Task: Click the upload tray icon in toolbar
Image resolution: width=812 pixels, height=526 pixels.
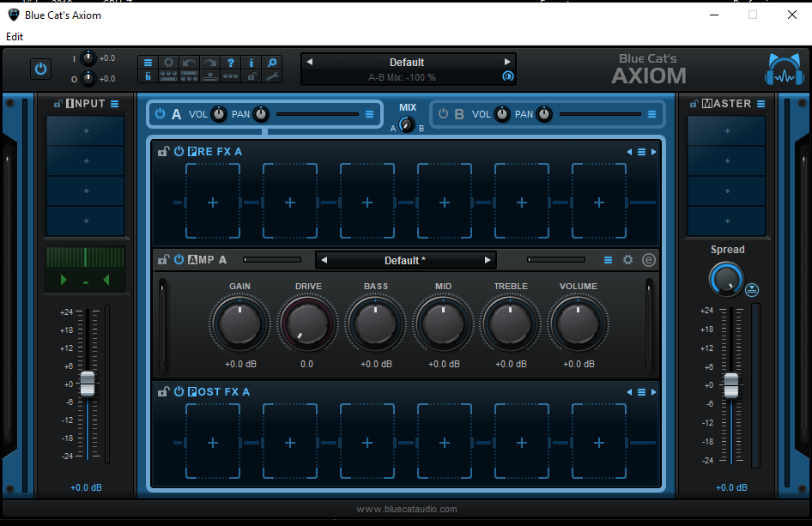Action: (x=209, y=76)
